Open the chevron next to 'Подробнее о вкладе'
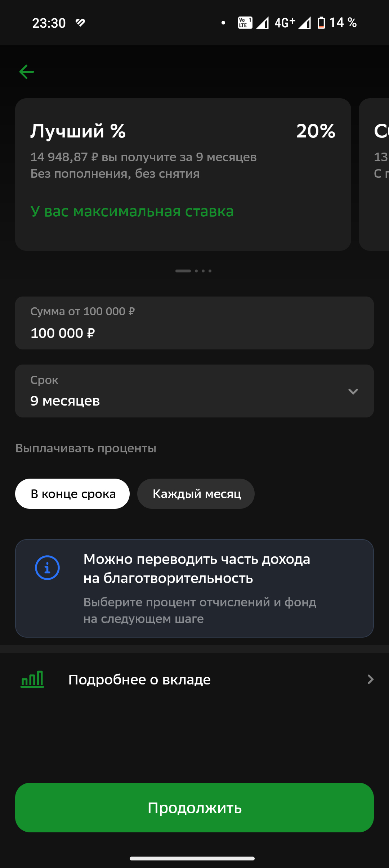This screenshot has width=389, height=868. click(370, 679)
